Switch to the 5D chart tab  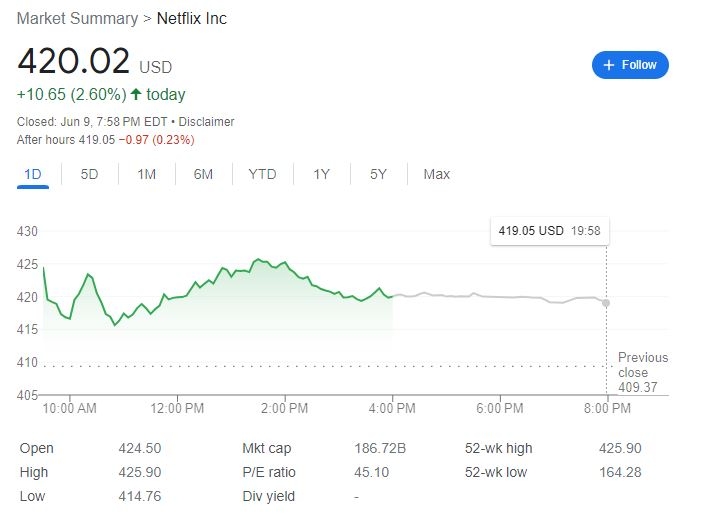90,174
